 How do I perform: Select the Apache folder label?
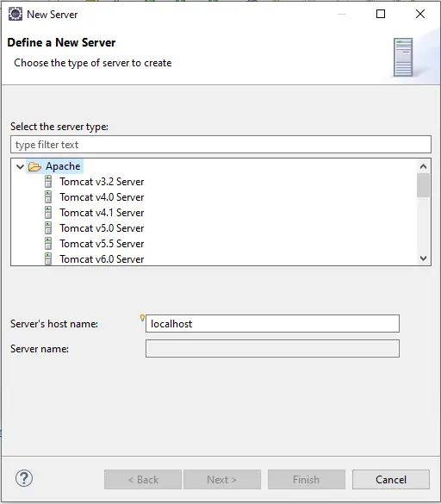63,166
